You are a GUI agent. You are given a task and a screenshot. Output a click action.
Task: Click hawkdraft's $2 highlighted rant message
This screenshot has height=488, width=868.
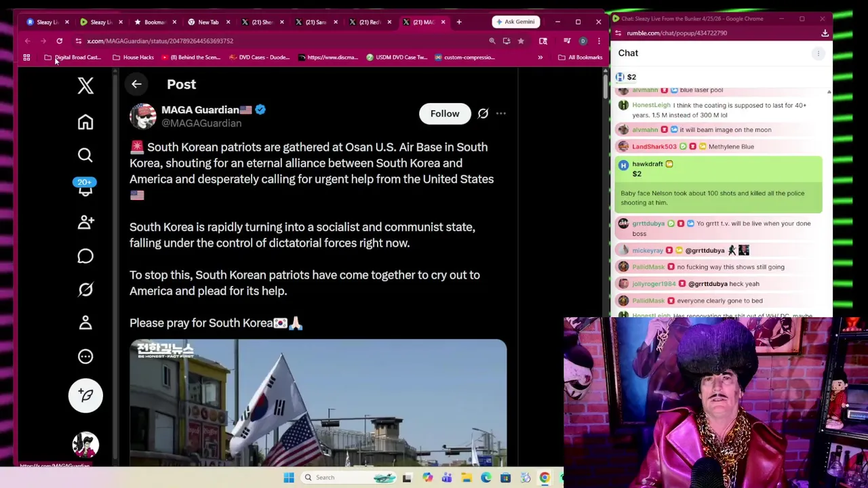point(718,184)
